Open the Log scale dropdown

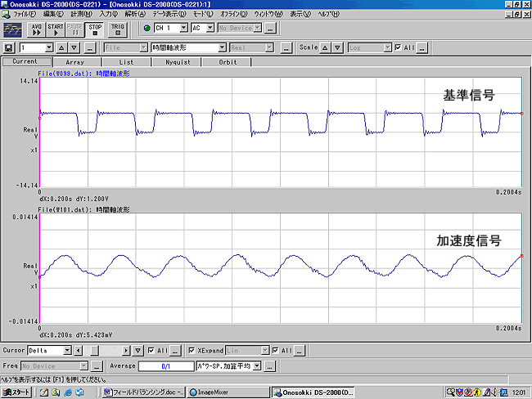(388, 47)
